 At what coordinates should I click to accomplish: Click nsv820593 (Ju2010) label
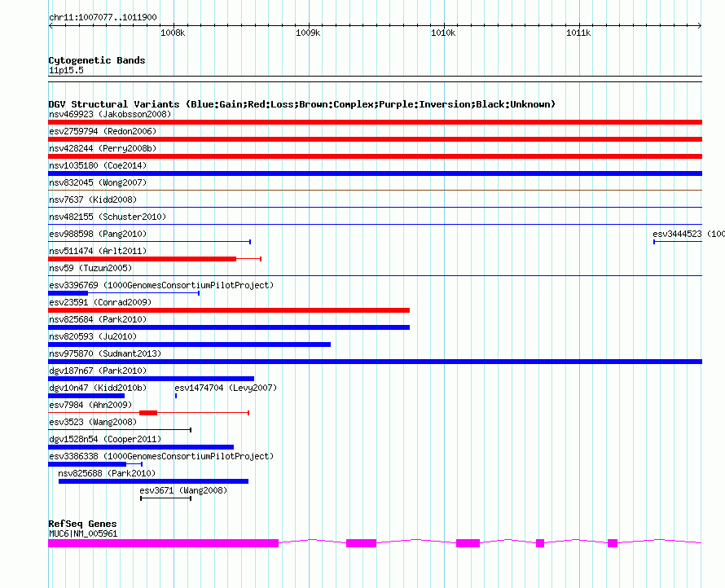coord(93,336)
